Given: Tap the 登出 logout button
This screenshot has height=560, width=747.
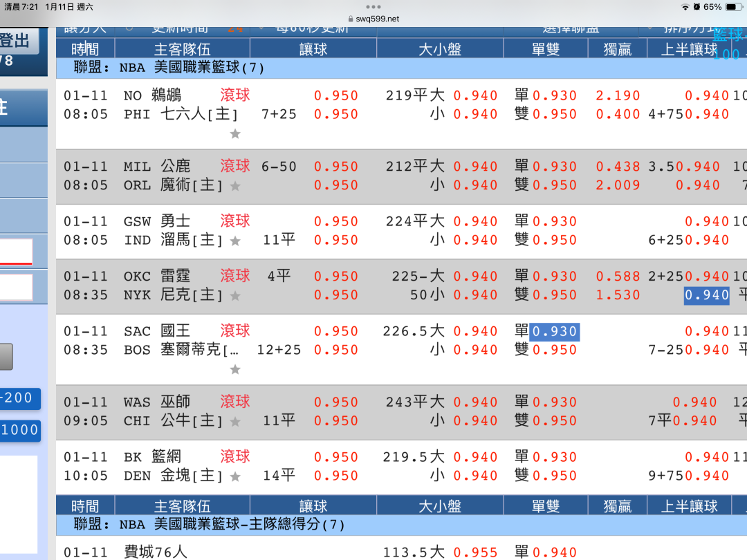Looking at the screenshot, I should (x=19, y=41).
